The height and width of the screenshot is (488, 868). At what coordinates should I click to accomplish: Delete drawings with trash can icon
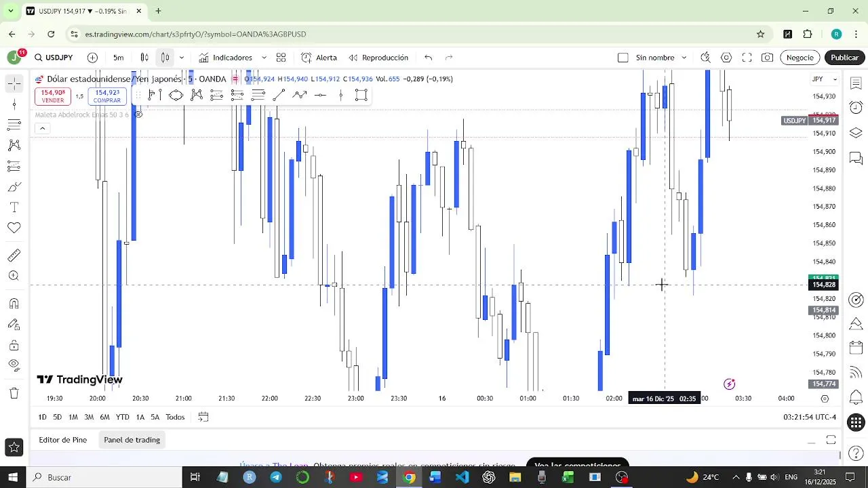[14, 393]
